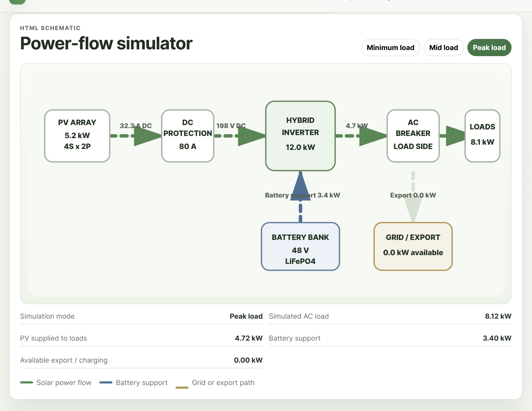532x411 pixels.
Task: Click the PV ARRAY 5.2 kW block
Action: [77, 136]
